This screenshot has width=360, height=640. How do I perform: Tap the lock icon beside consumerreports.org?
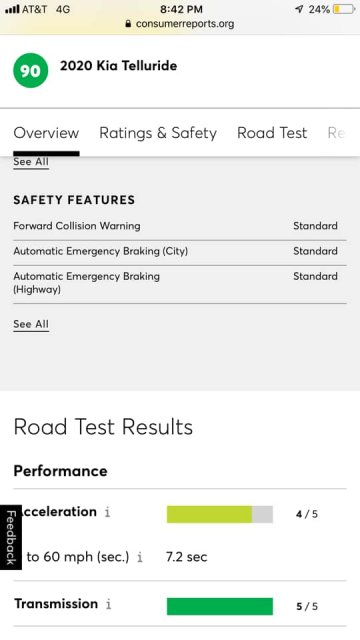pyautogui.click(x=128, y=24)
